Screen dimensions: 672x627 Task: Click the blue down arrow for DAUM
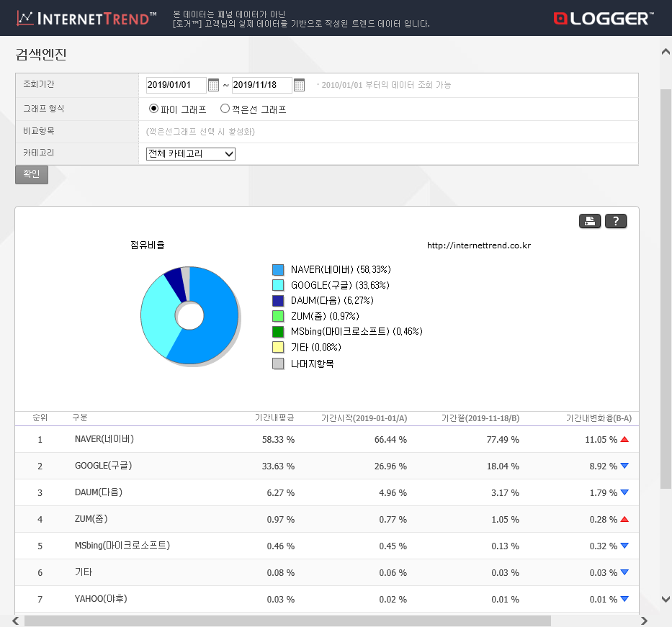click(624, 492)
